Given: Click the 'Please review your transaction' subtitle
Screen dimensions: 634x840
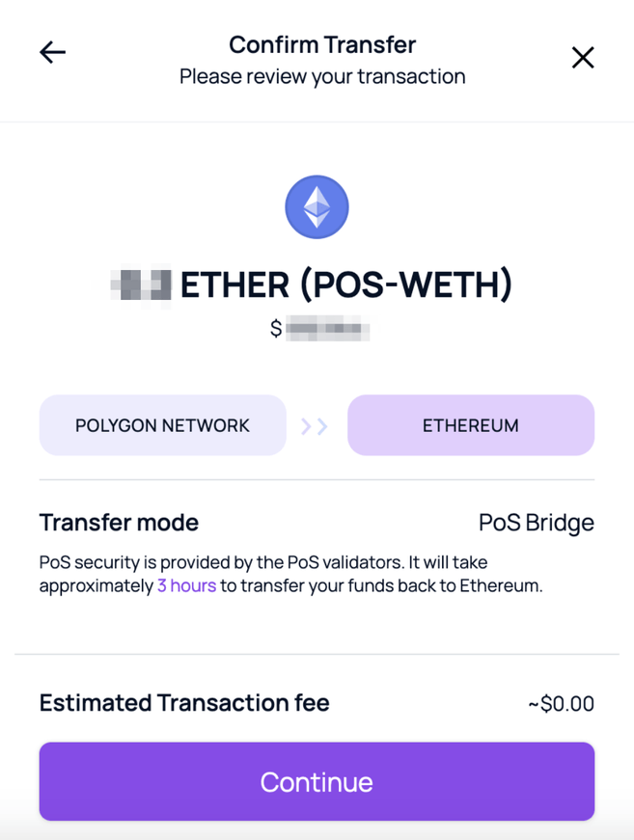Looking at the screenshot, I should (322, 76).
